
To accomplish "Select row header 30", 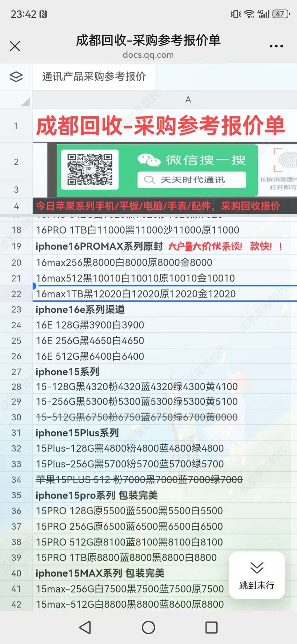I will click(16, 417).
